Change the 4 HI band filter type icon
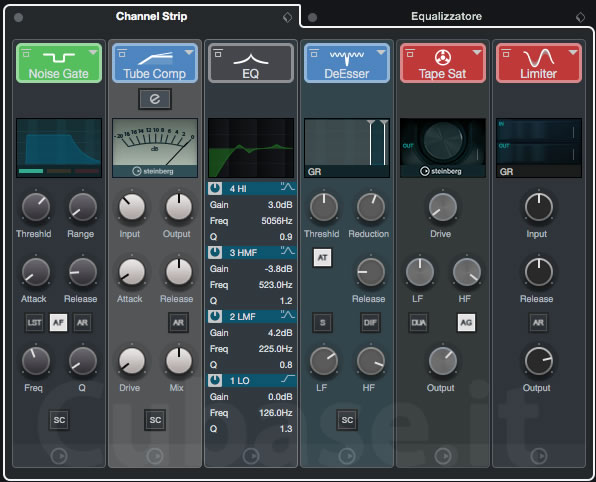Image resolution: width=596 pixels, height=482 pixels. (288, 187)
